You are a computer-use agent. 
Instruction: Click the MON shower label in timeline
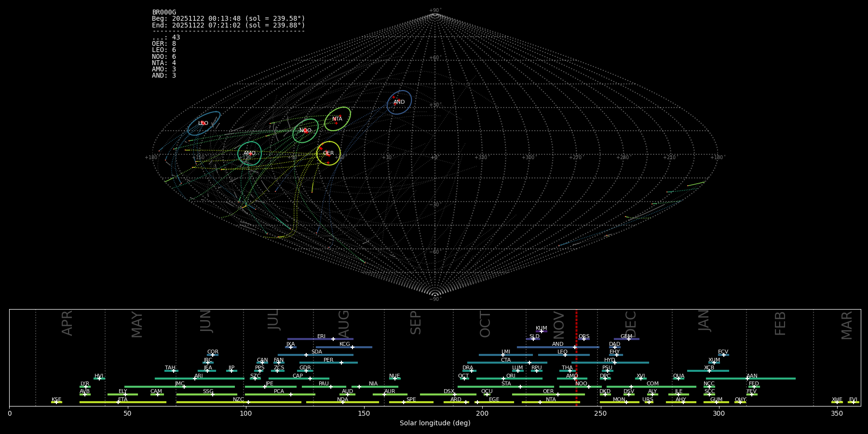click(619, 399)
